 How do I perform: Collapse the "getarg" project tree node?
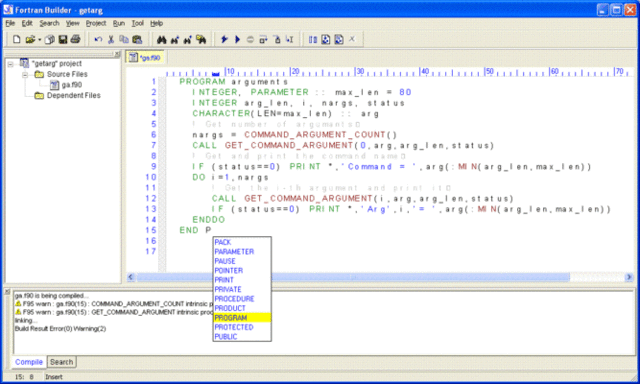[11, 64]
